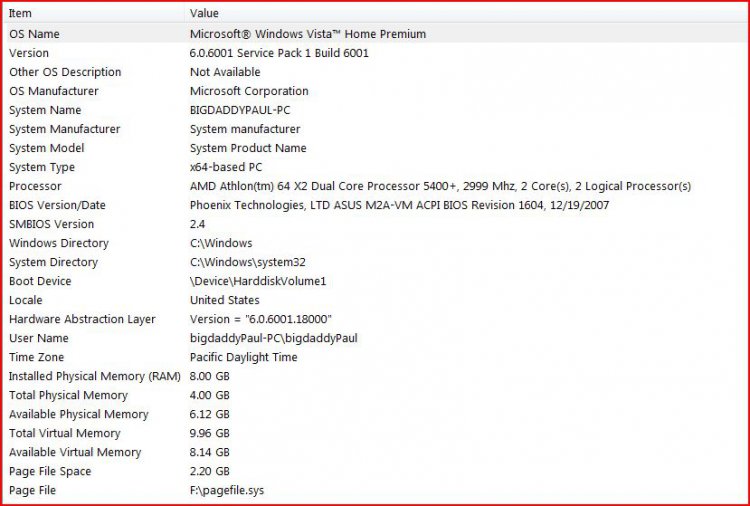
Task: Click the '8.14 GB' available virtual value
Action: tap(210, 452)
